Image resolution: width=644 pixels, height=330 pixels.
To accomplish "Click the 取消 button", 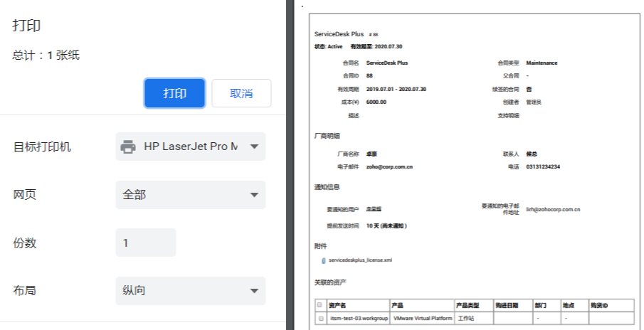I will [x=241, y=93].
